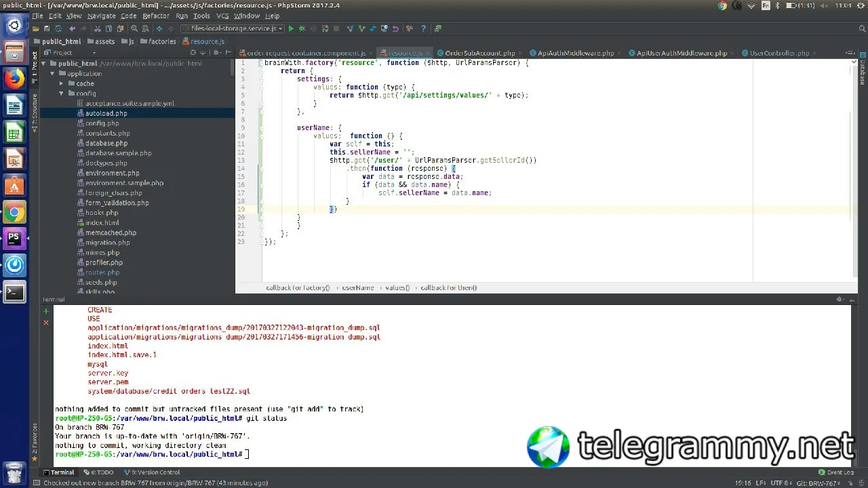Open the system settings gear in the top panel
The image size is (868, 488).
coord(861,5)
